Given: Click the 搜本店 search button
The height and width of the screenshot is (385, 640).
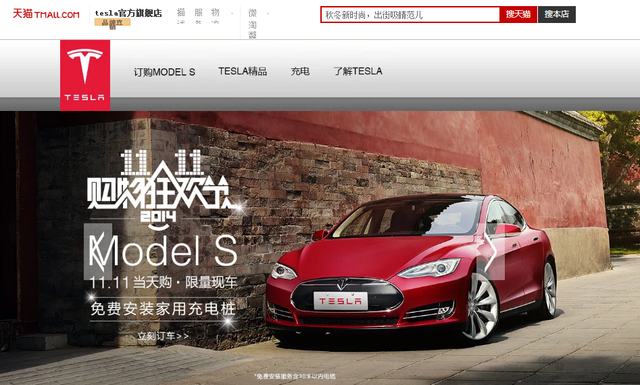Looking at the screenshot, I should click(557, 14).
